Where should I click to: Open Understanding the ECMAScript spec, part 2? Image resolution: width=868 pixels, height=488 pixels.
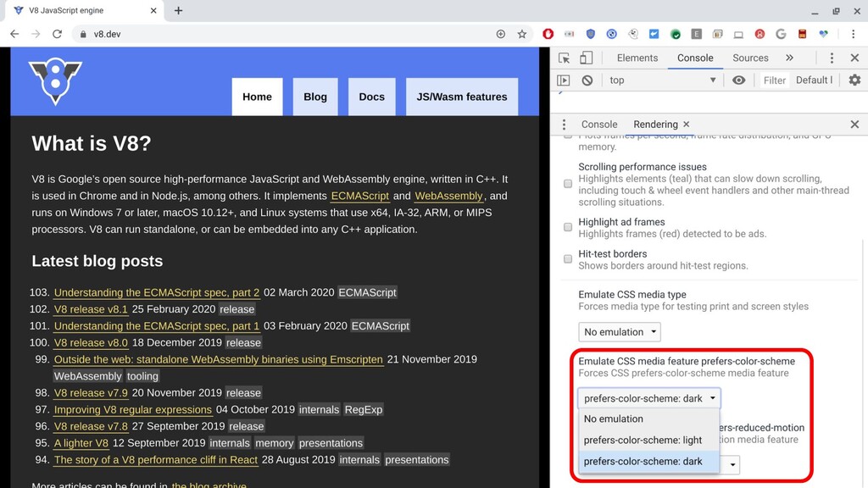pos(157,292)
